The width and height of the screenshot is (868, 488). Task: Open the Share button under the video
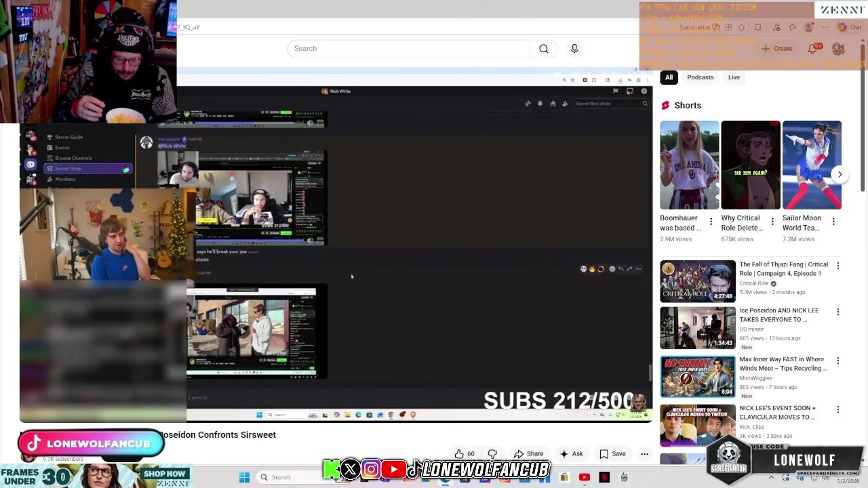coord(528,454)
